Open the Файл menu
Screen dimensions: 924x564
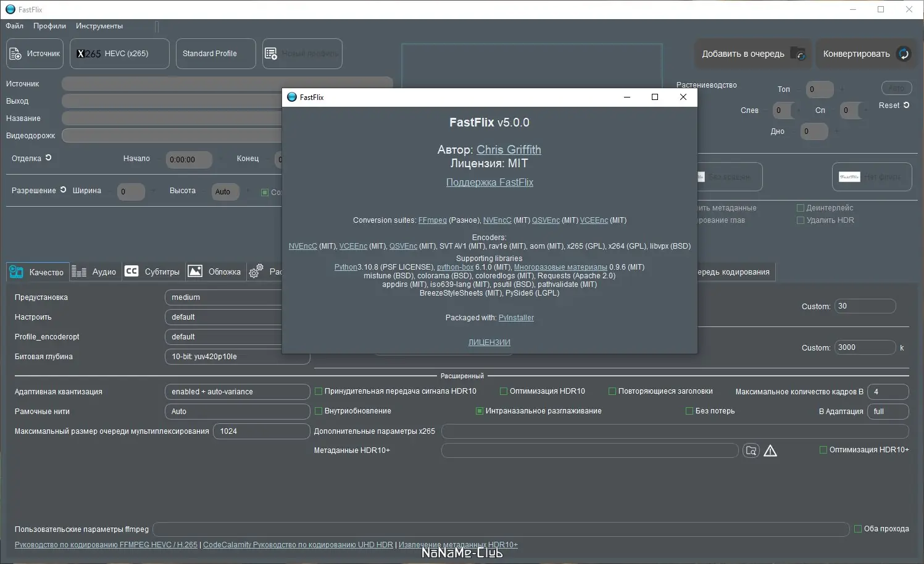[14, 26]
